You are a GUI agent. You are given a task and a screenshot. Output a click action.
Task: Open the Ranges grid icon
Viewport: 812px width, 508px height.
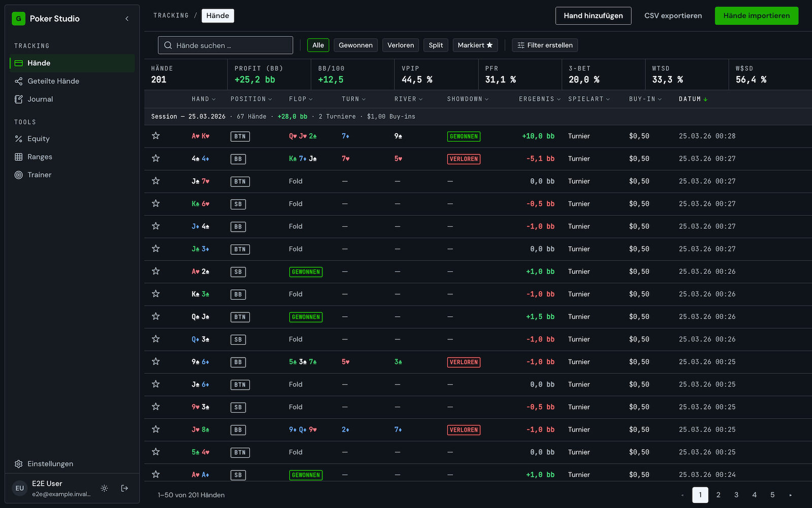tap(19, 157)
